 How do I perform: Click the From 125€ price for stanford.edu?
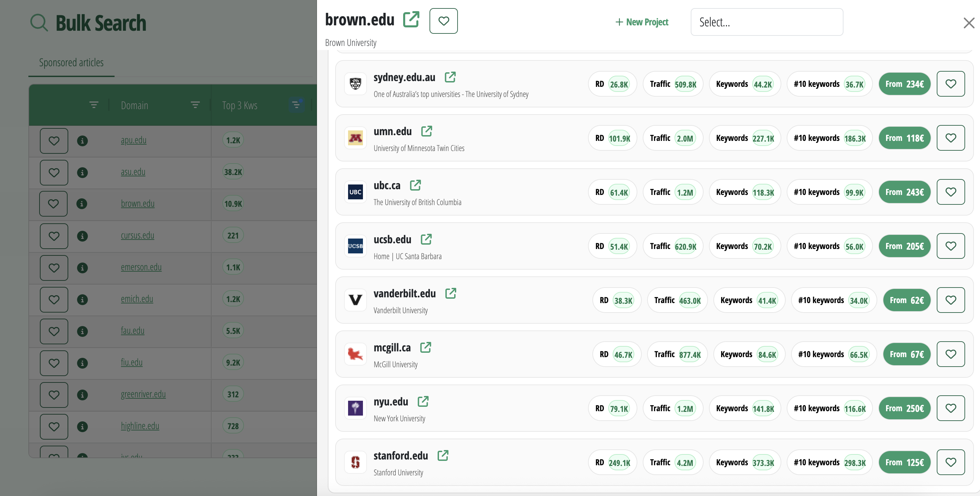905,462
